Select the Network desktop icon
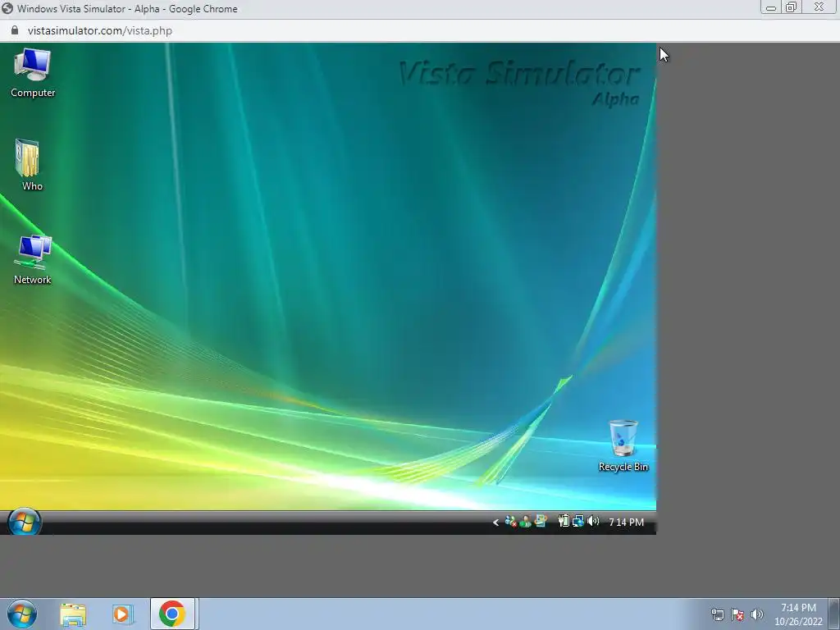Screen dimensions: 840x630 [32, 260]
